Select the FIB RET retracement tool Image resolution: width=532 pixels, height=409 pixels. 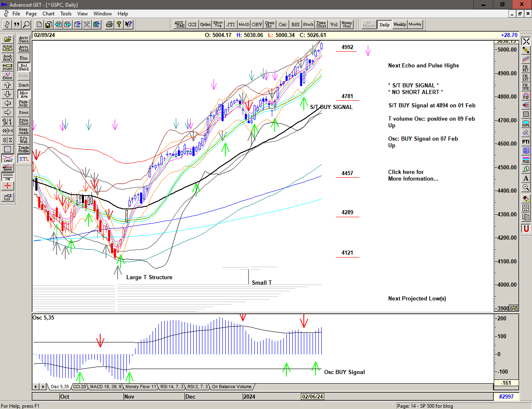[526, 69]
